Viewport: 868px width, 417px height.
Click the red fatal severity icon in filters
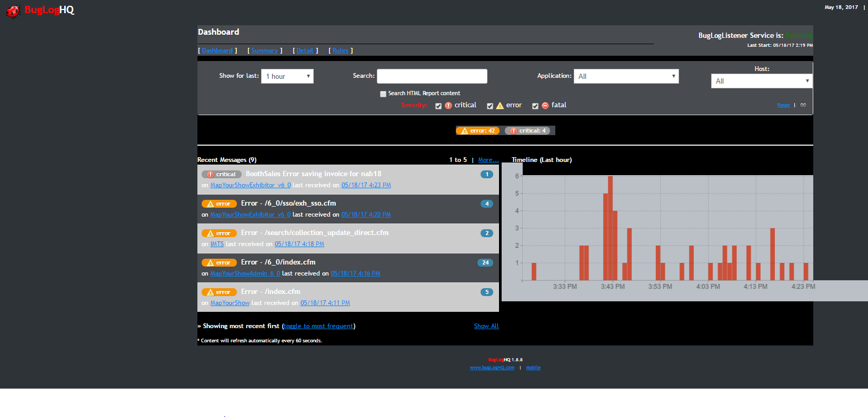[x=545, y=105]
